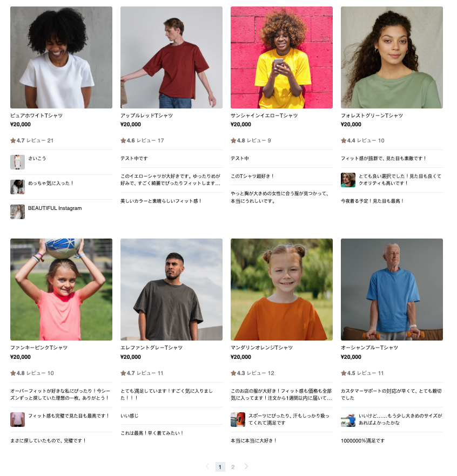Select current page 1 in pagination
457x476 pixels.
pyautogui.click(x=220, y=467)
